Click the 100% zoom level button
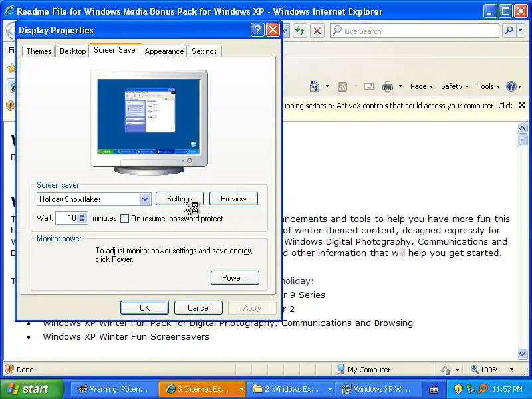This screenshot has height=399, width=532. click(x=485, y=370)
